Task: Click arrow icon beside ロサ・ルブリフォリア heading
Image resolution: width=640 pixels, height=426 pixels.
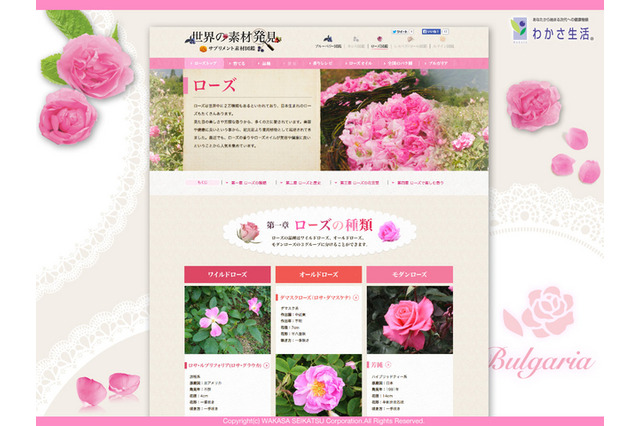Action: tap(266, 366)
